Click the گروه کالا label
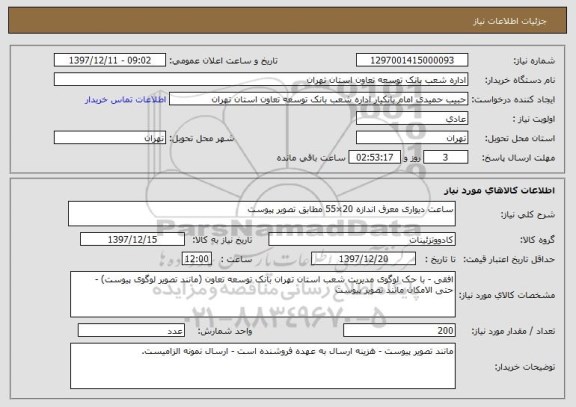Image resolution: width=576 pixels, height=407 pixels. (x=537, y=240)
